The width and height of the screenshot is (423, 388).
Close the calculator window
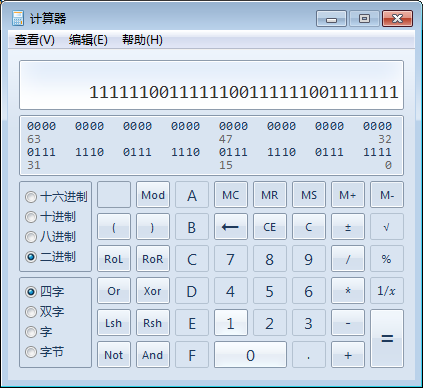coord(397,19)
